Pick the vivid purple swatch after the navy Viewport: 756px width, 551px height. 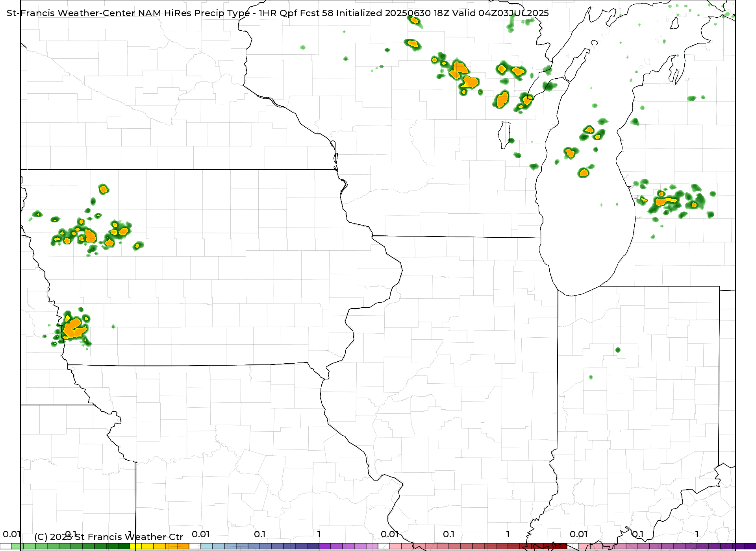[x=325, y=546]
